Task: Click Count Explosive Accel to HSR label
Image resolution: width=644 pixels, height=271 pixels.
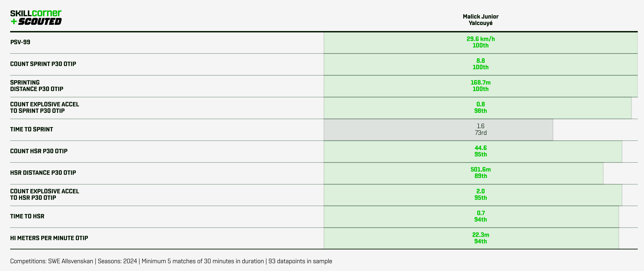Action: [x=44, y=194]
